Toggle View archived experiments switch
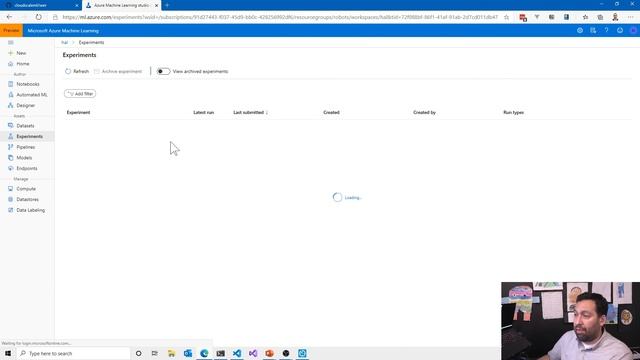 [x=163, y=71]
